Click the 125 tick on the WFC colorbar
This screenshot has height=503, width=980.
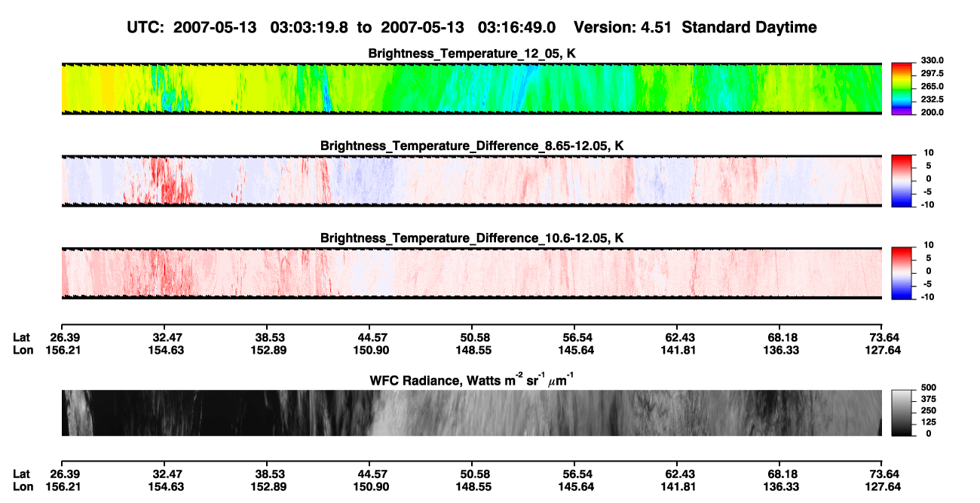tap(928, 422)
